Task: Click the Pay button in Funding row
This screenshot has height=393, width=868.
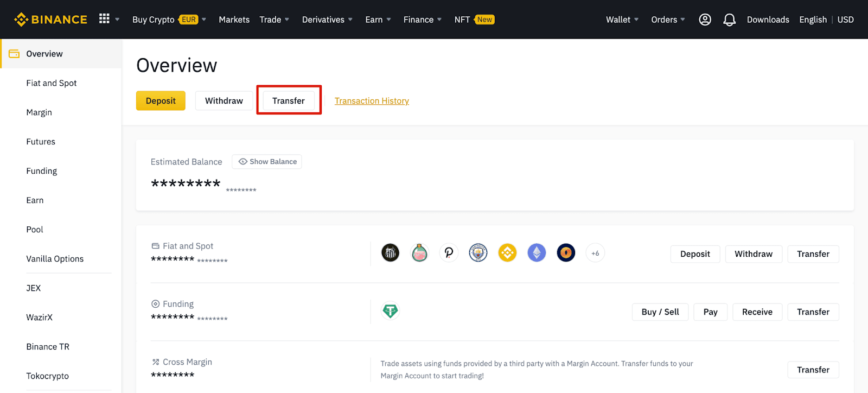Action: 711,312
